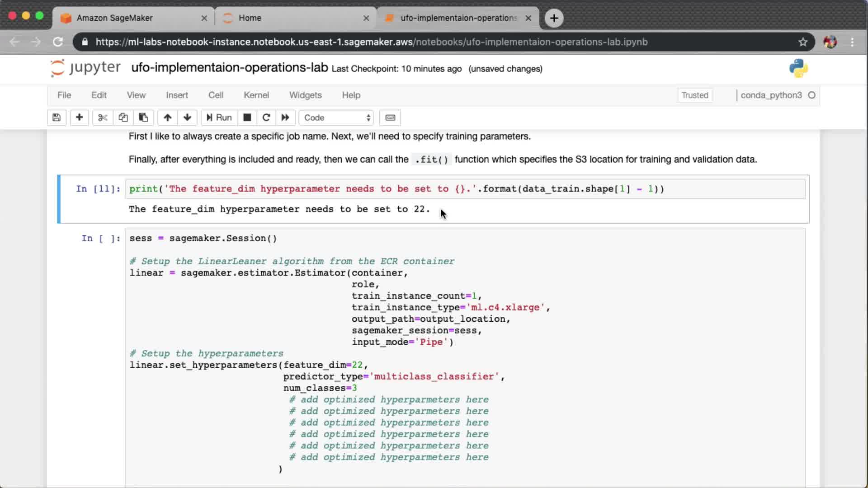The width and height of the screenshot is (868, 488).
Task: Bookmark the page with the star icon
Action: click(x=802, y=42)
